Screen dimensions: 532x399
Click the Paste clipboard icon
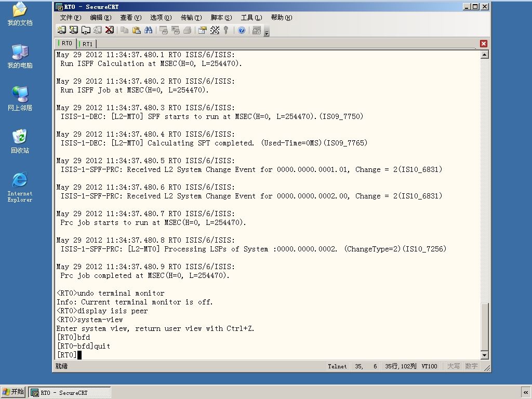[137, 30]
